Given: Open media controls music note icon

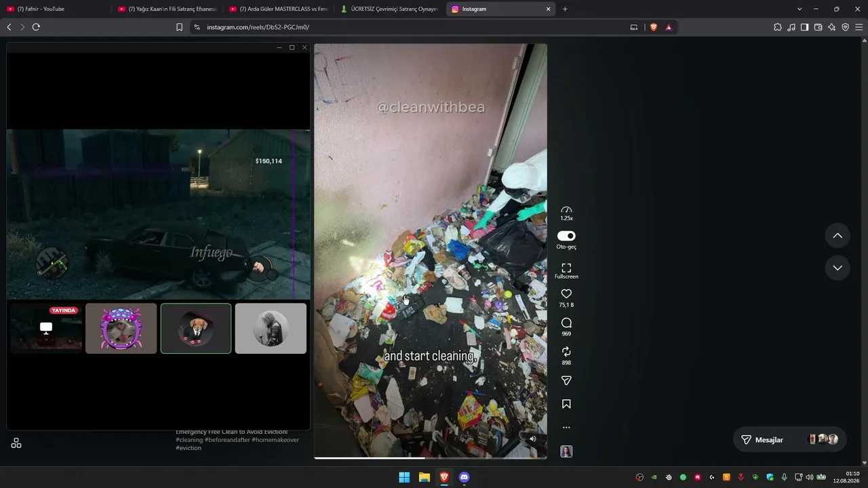Looking at the screenshot, I should [791, 27].
